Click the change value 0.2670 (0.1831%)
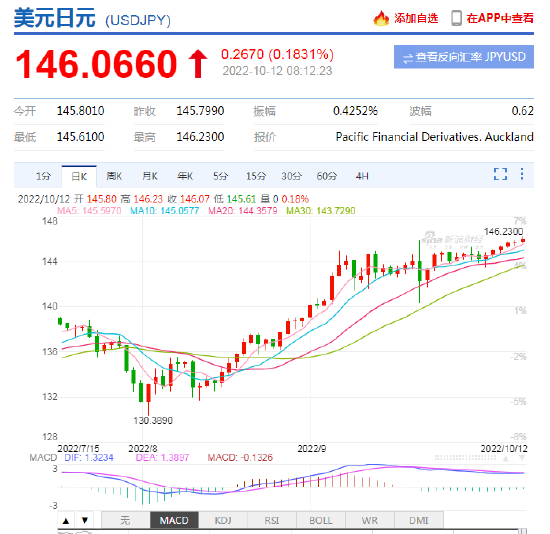 point(277,54)
